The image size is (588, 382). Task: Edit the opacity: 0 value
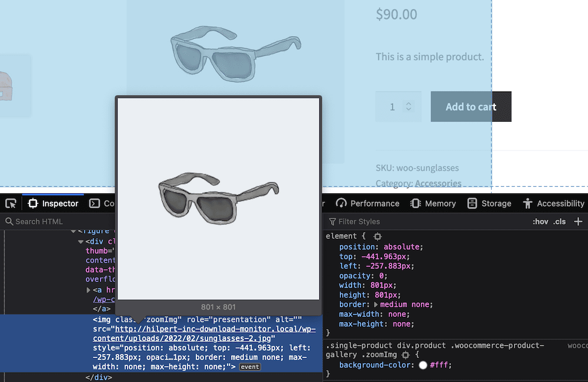[x=382, y=276]
